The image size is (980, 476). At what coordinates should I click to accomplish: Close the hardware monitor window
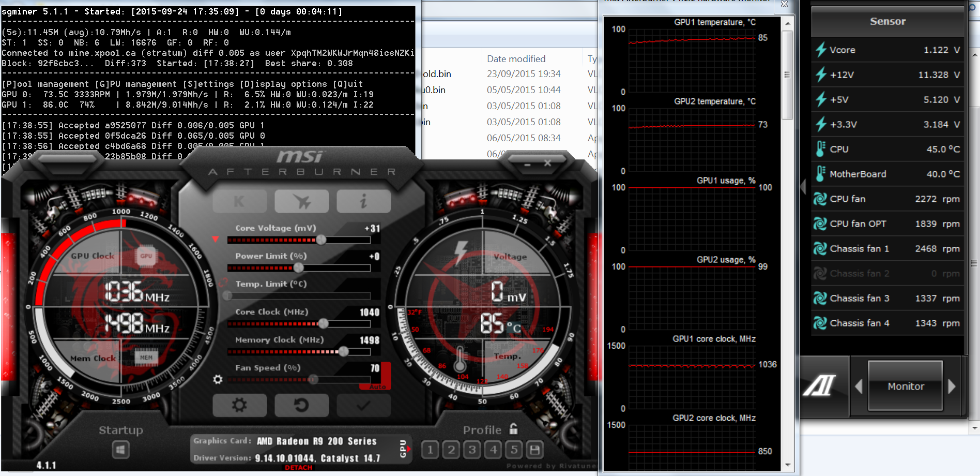click(784, 4)
